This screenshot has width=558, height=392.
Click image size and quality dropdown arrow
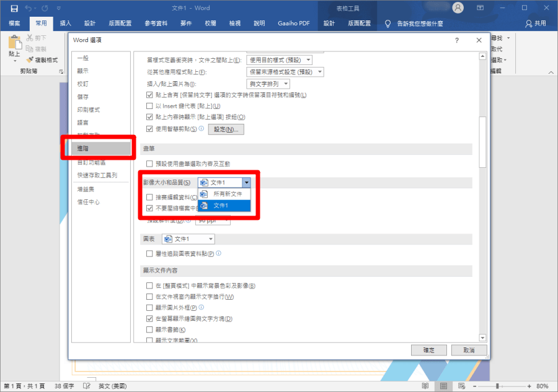click(x=247, y=183)
